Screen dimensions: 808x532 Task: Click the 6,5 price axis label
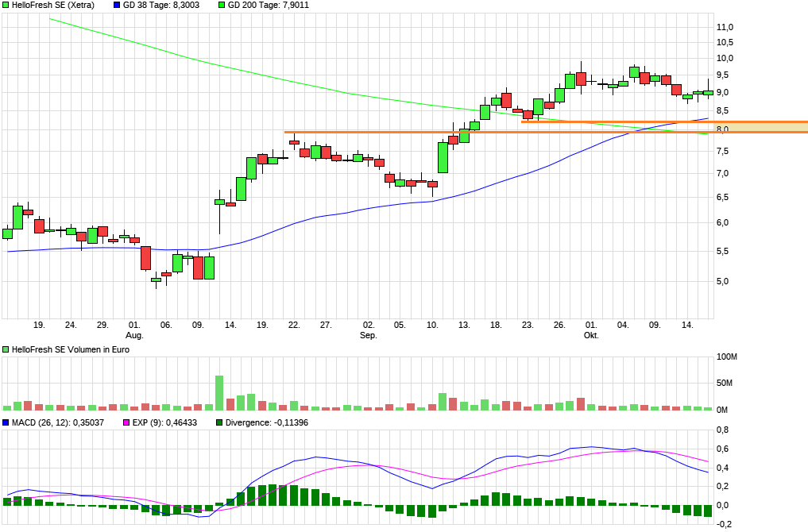723,197
